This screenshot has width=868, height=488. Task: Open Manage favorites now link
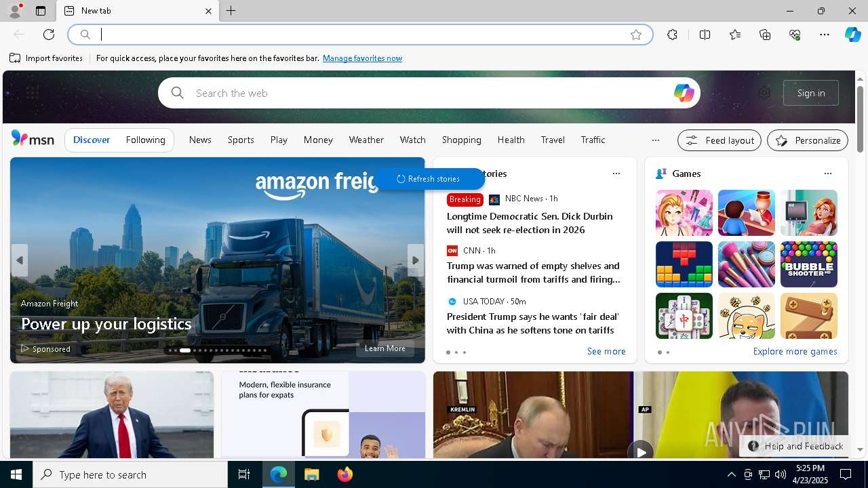click(x=362, y=58)
